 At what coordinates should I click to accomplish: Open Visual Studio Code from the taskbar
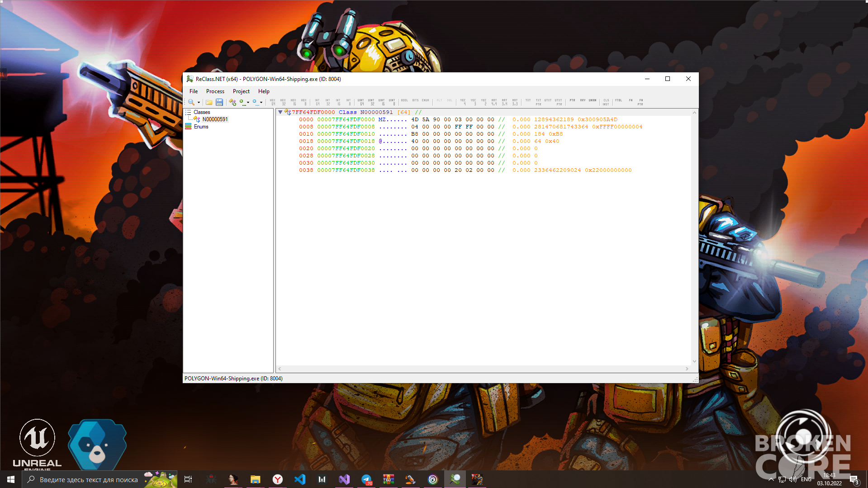click(300, 479)
